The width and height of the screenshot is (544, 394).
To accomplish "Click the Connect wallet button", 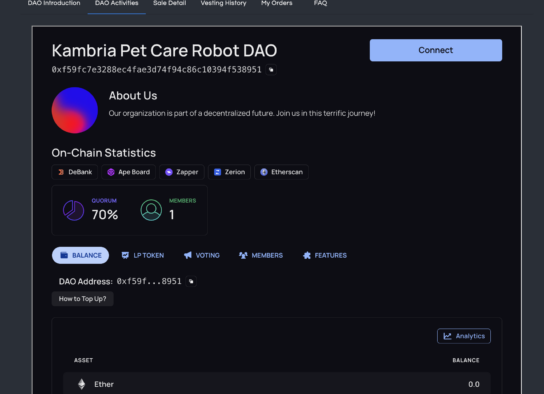I will pos(436,50).
